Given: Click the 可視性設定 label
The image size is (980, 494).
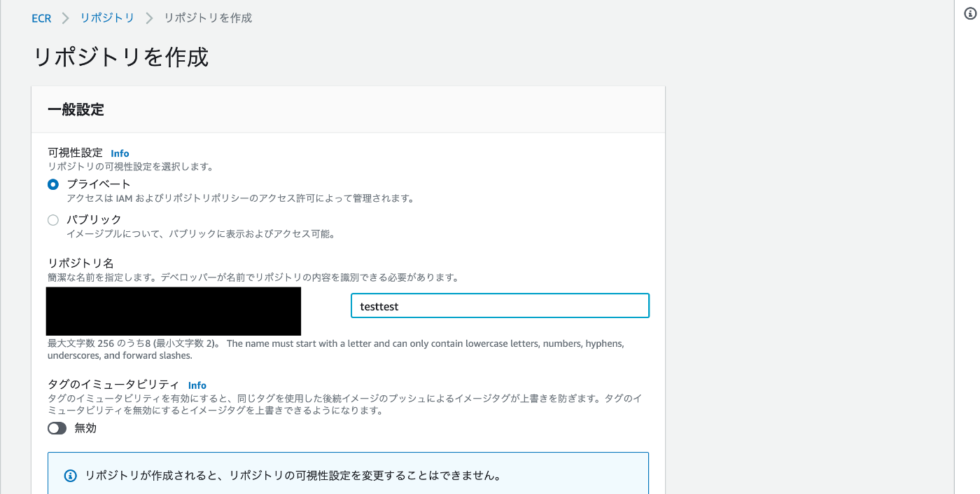Looking at the screenshot, I should click(75, 153).
